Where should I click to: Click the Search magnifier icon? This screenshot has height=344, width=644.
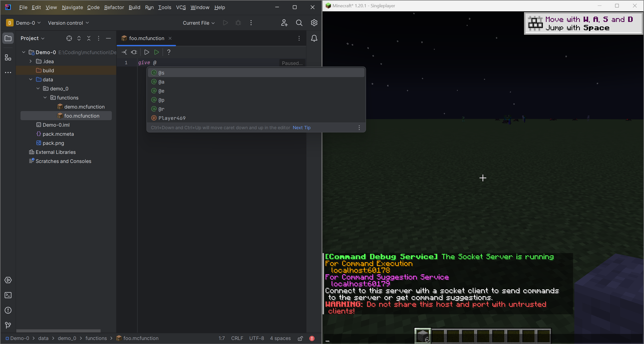click(x=299, y=23)
